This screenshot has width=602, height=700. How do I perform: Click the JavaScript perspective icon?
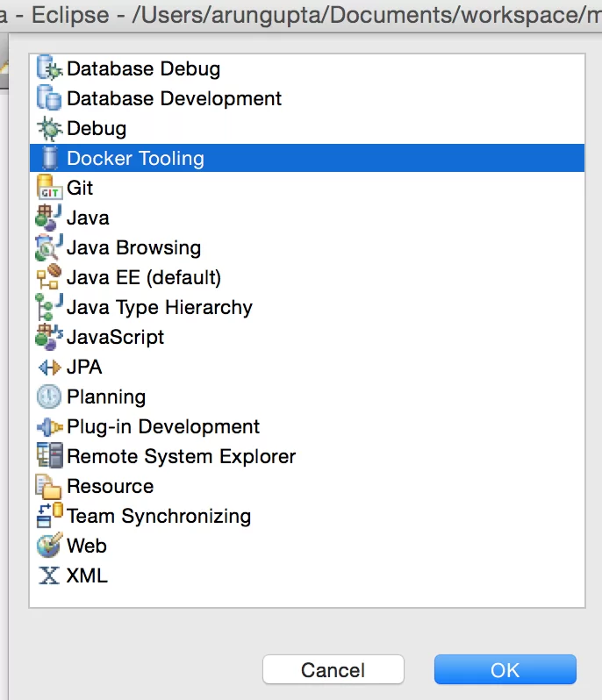[x=49, y=337]
